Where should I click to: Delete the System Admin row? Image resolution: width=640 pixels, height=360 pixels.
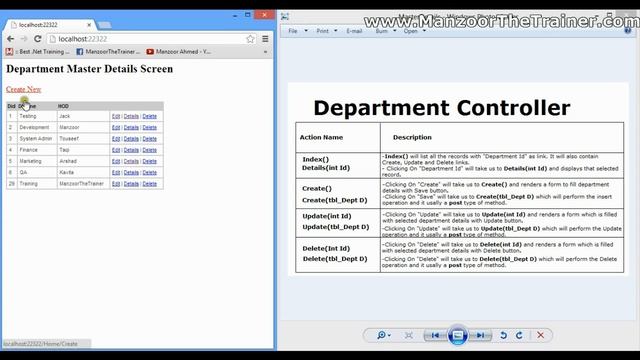(x=149, y=139)
